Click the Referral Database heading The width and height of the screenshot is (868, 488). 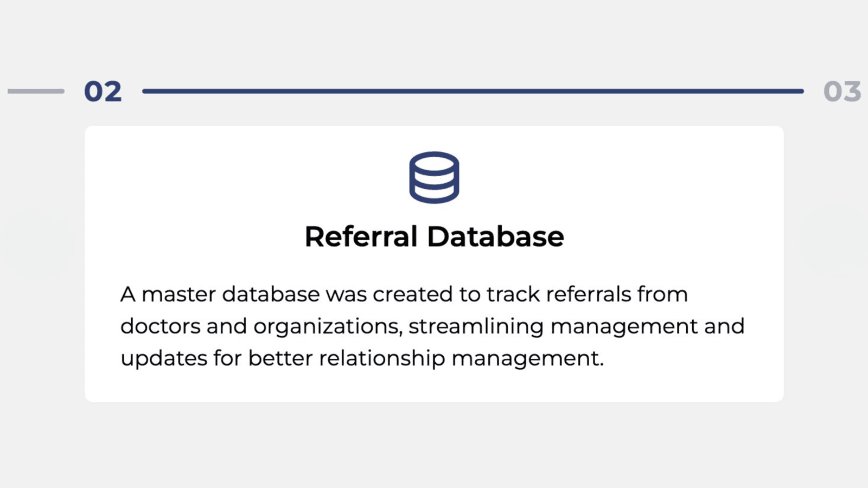(x=434, y=236)
